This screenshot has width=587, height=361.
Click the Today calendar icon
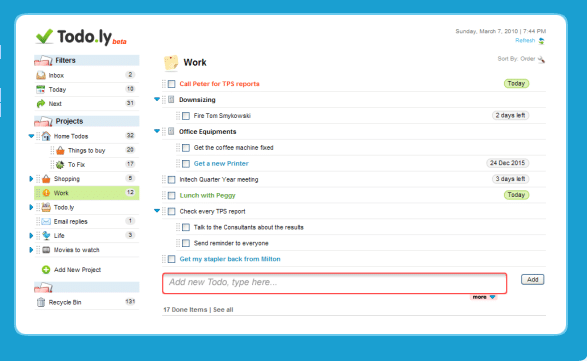(40, 90)
